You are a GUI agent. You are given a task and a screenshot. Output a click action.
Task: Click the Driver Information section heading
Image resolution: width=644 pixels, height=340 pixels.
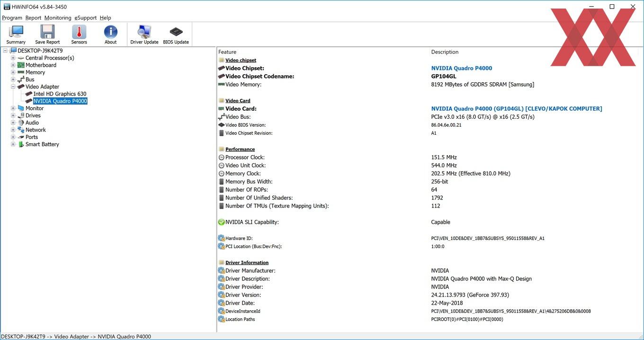[247, 263]
